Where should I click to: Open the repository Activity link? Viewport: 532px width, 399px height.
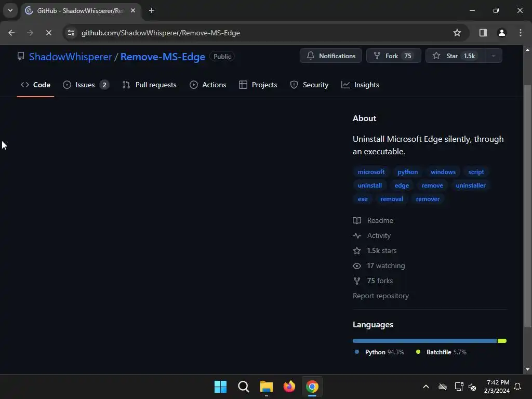[371, 235]
